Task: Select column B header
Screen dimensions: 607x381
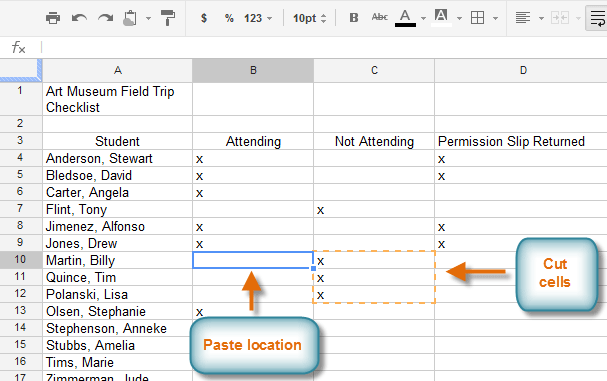Action: tap(253, 70)
